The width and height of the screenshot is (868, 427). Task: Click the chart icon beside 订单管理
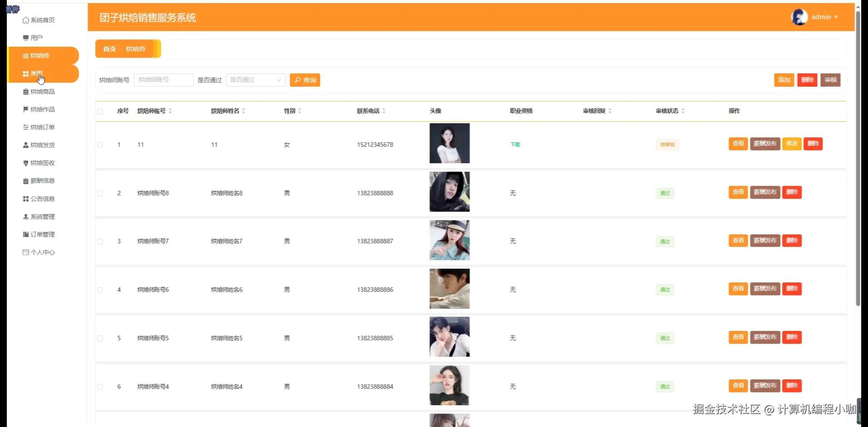[26, 234]
